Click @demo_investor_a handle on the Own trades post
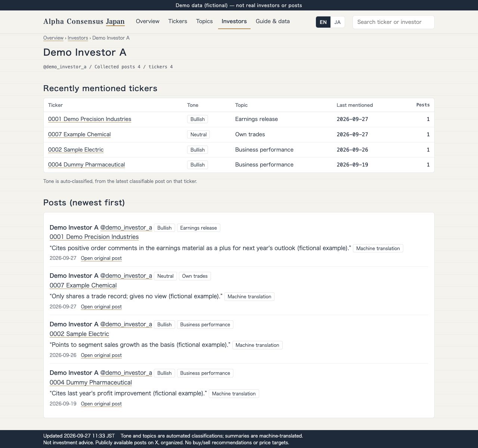 coord(126,276)
